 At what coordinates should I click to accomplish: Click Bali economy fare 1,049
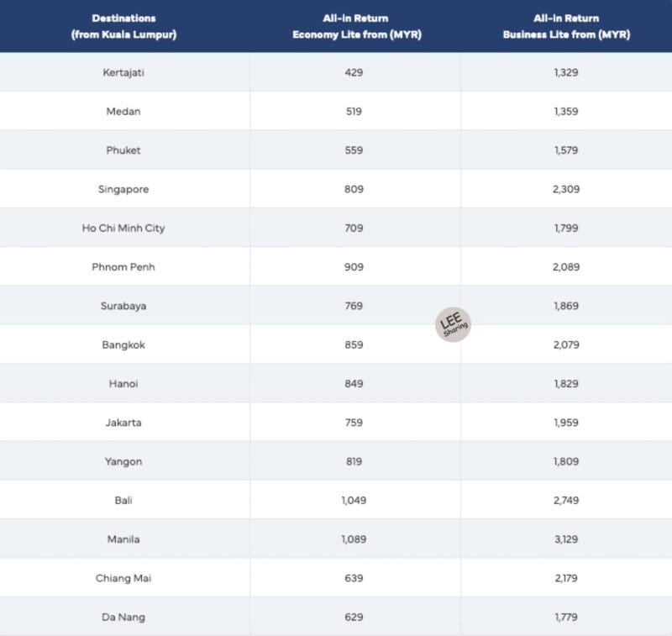point(354,500)
